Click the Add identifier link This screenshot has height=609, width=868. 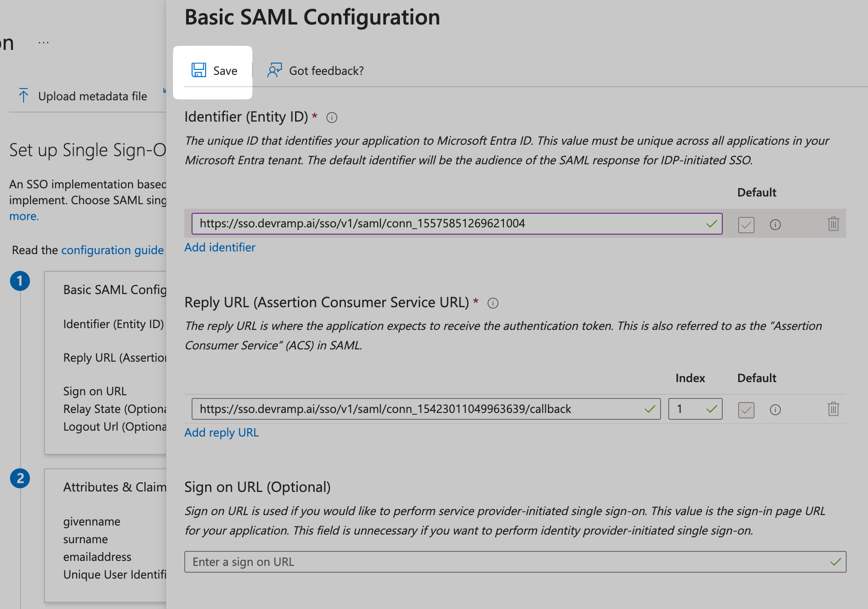(x=220, y=247)
